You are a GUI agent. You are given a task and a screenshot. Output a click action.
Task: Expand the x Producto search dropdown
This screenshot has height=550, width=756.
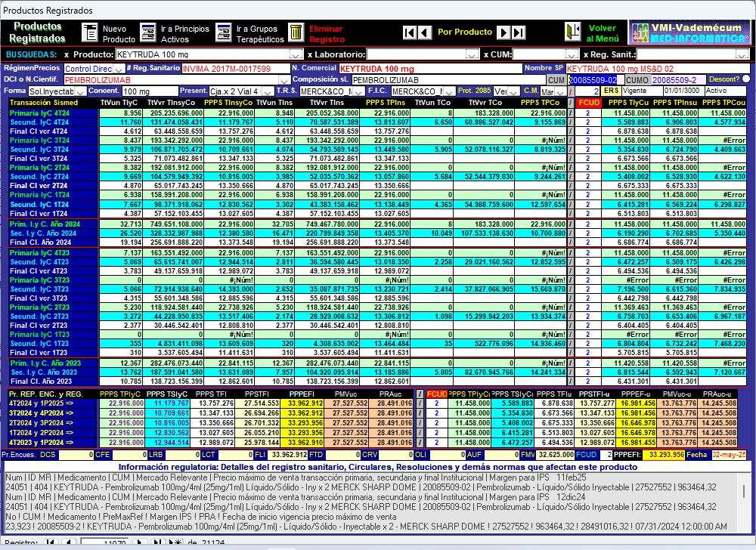(296, 55)
